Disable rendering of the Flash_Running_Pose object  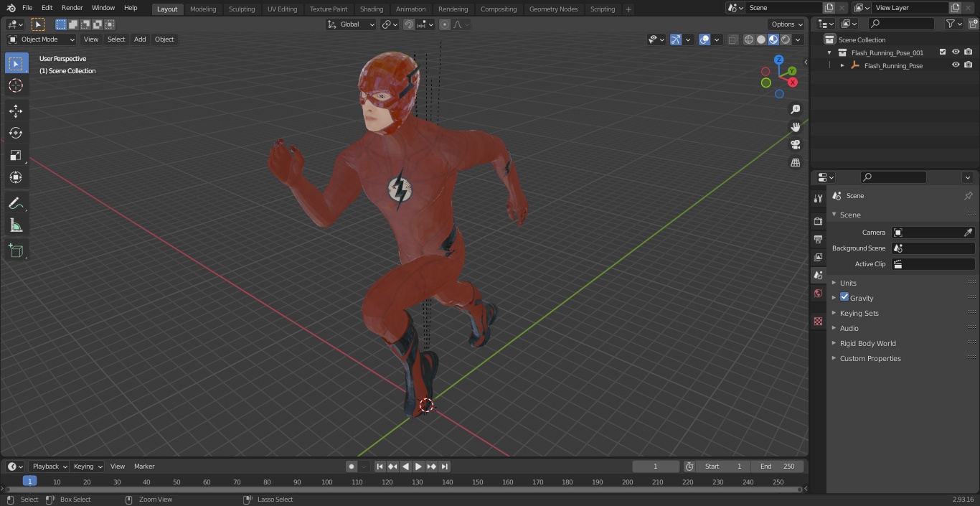(x=969, y=65)
